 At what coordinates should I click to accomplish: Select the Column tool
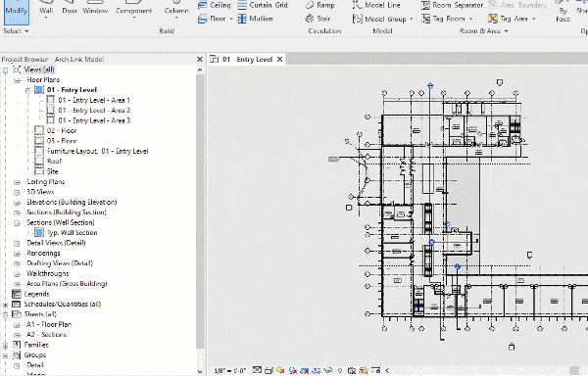click(176, 10)
